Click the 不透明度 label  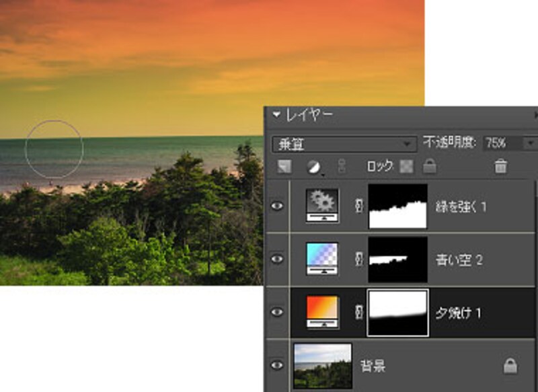pos(449,143)
